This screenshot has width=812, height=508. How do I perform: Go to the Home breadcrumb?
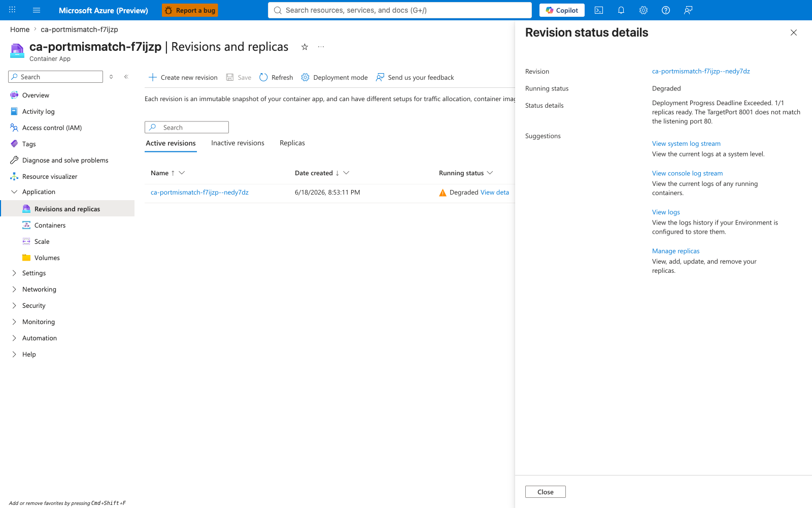20,29
